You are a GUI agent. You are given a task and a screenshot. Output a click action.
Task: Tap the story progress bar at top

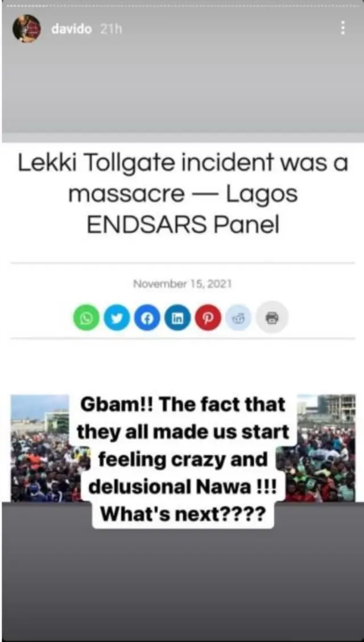182,6
